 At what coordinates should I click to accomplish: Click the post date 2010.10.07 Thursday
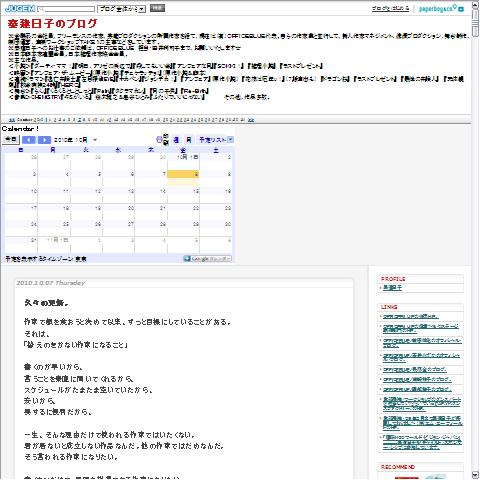pyautogui.click(x=51, y=283)
